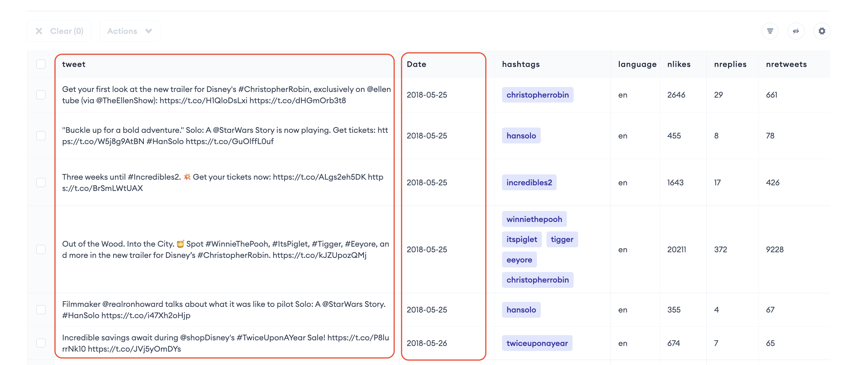Click the eeyore hashtag tag
The height and width of the screenshot is (365, 868).
(x=519, y=260)
